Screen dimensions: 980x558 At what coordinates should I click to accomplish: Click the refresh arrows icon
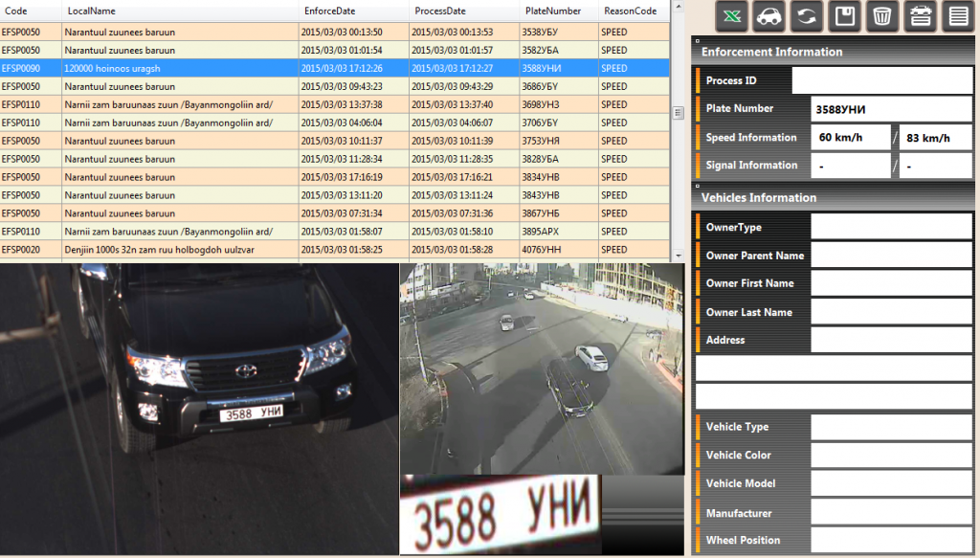(805, 16)
